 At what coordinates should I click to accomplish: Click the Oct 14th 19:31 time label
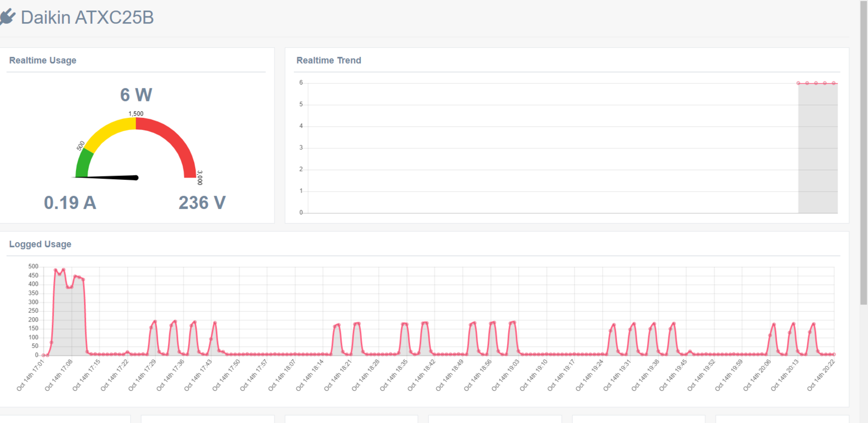tap(617, 375)
